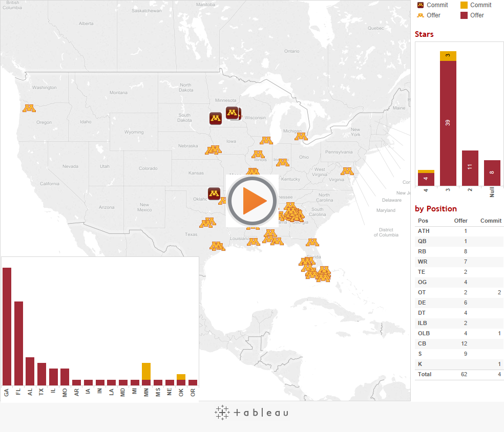Select the Offer column header

click(x=460, y=221)
